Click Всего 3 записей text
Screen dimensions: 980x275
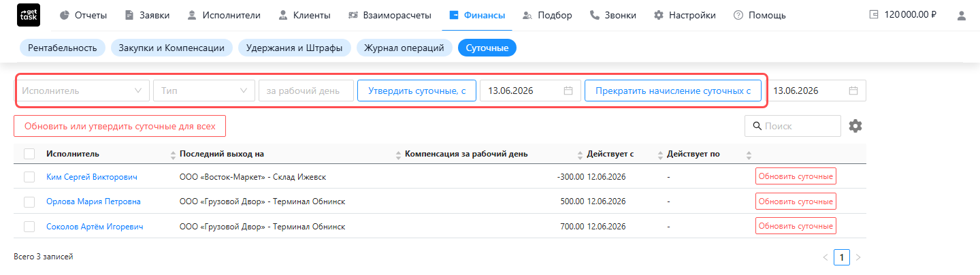[x=43, y=257]
